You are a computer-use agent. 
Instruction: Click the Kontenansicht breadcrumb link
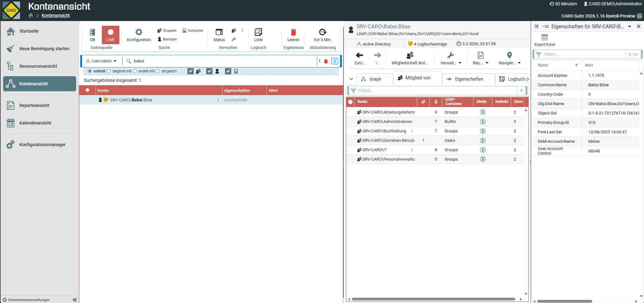tap(55, 15)
